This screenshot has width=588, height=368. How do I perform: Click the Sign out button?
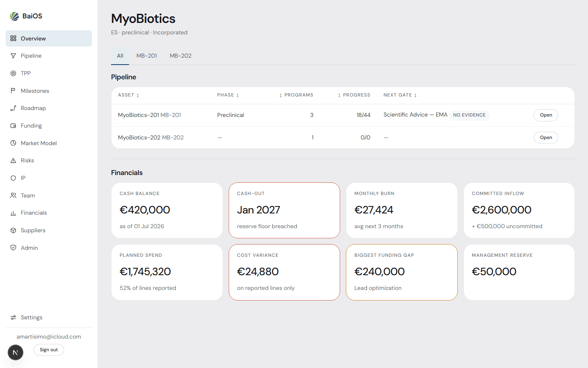point(49,350)
